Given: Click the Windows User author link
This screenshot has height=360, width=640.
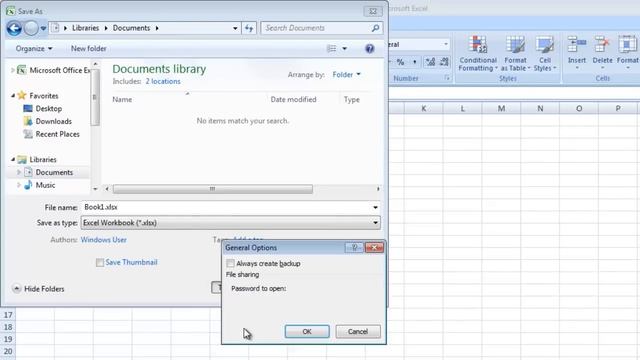Looking at the screenshot, I should click(104, 240).
